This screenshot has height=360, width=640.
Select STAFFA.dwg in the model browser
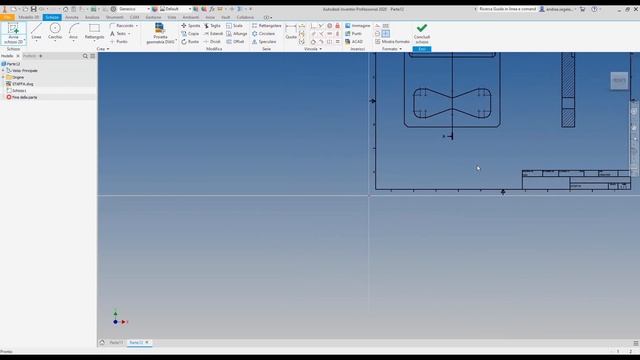(20, 84)
